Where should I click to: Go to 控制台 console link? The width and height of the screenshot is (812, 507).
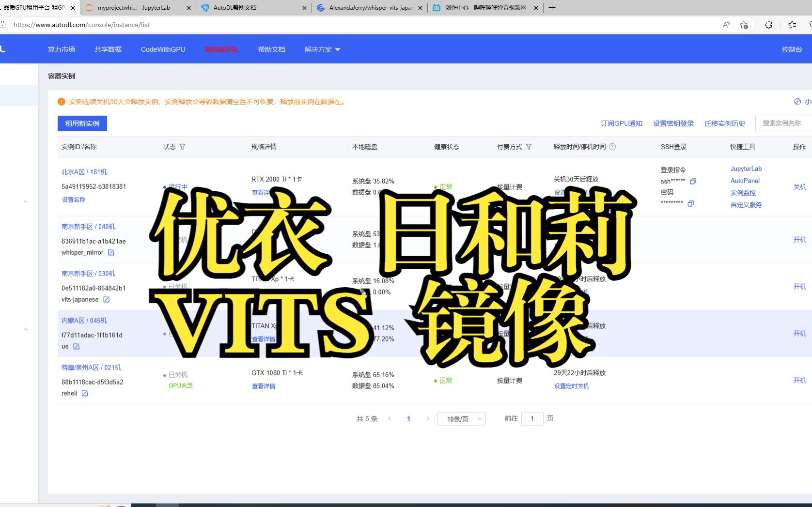792,49
